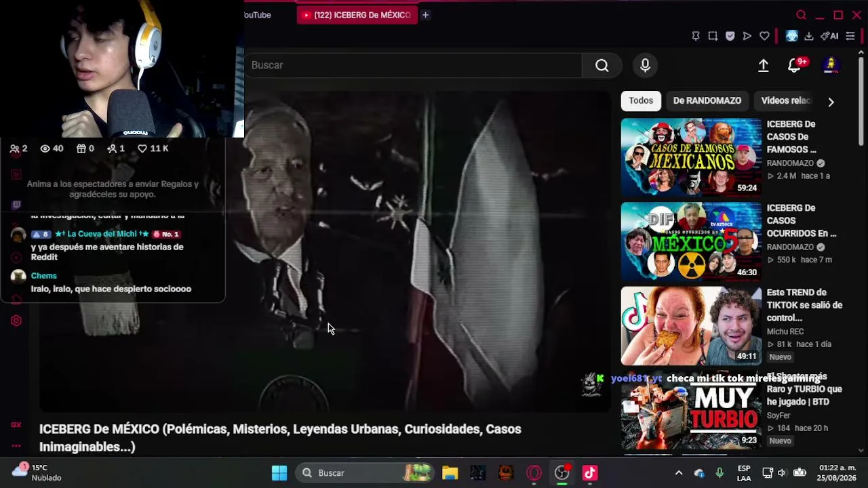Open the shield ad-blocker icon

click(x=730, y=36)
